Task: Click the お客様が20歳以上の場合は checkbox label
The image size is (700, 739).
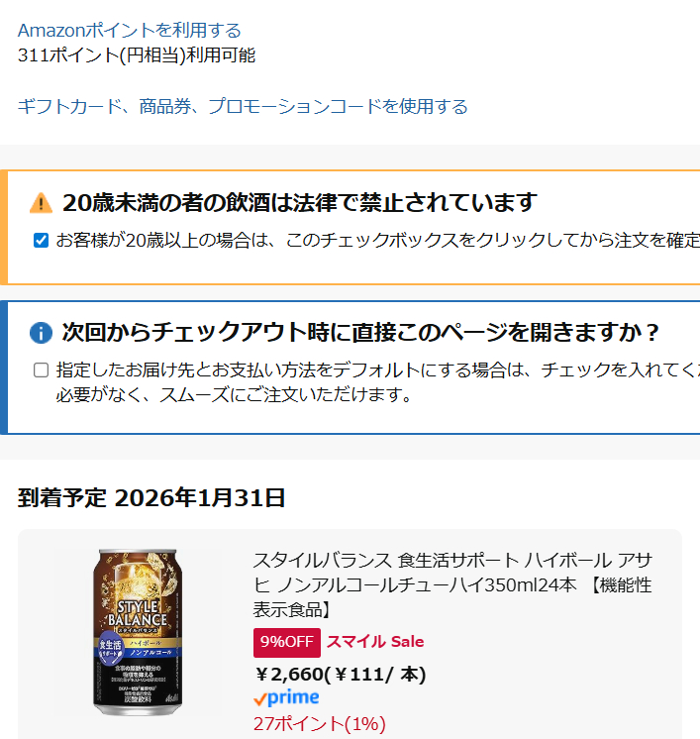Action: [x=378, y=241]
